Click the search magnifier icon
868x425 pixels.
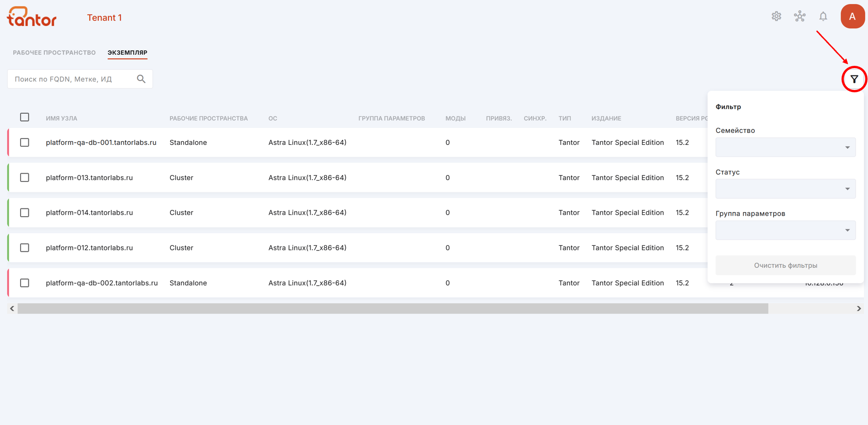pyautogui.click(x=141, y=79)
